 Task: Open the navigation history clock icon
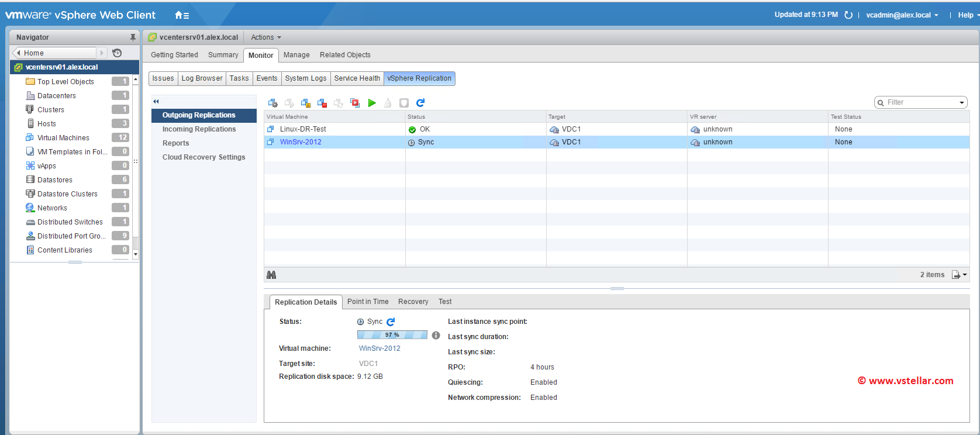(x=117, y=53)
